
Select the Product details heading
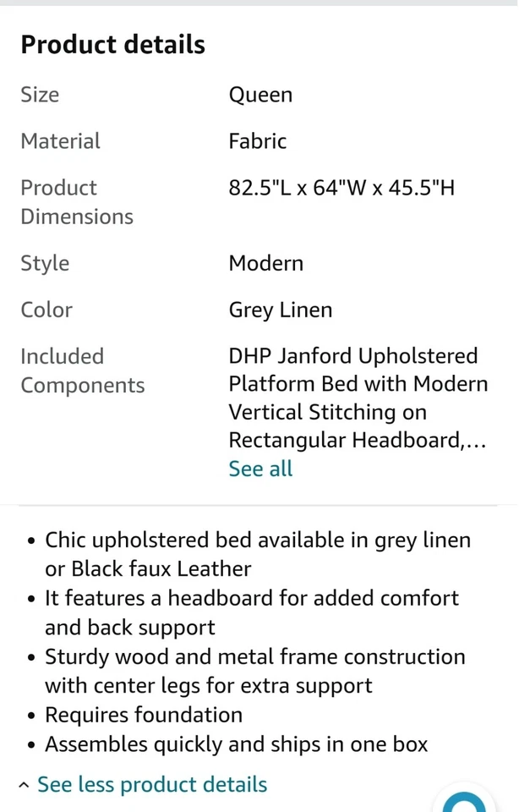112,44
